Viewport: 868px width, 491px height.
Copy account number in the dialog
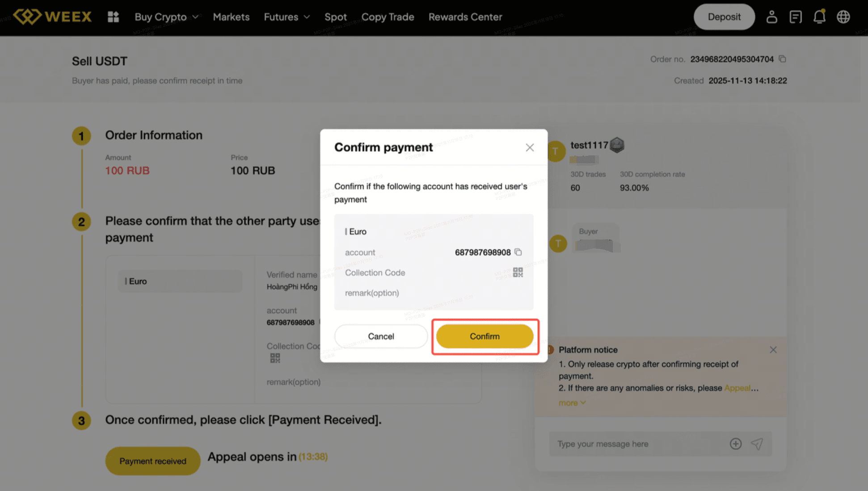click(x=518, y=252)
